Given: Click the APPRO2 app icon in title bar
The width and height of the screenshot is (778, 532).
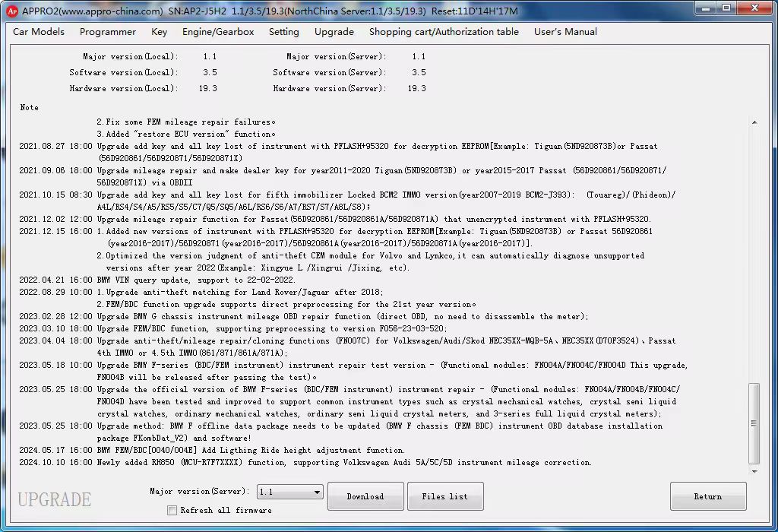Looking at the screenshot, I should click(x=11, y=11).
